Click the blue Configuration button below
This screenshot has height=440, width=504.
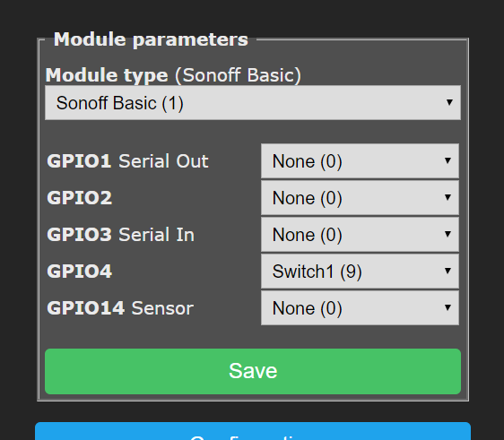coord(253,431)
